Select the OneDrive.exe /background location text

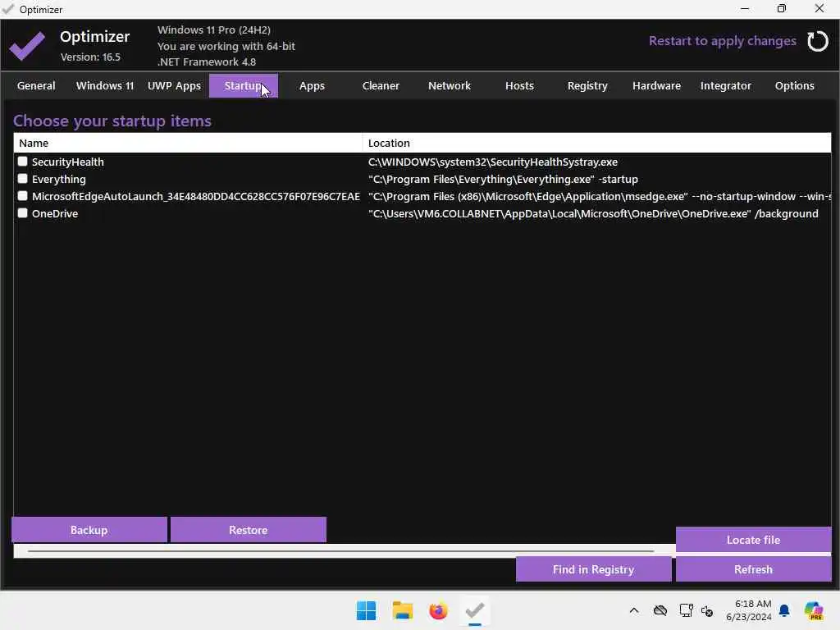coord(593,213)
